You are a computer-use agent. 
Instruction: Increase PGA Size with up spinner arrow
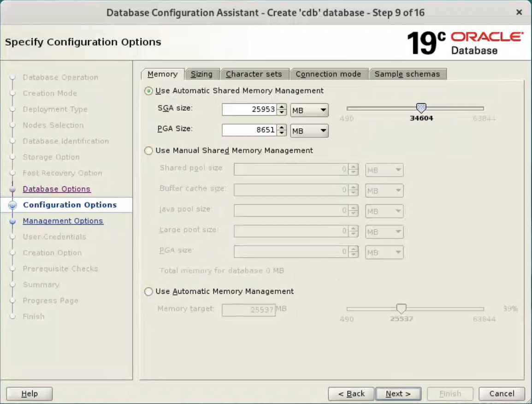coord(282,127)
